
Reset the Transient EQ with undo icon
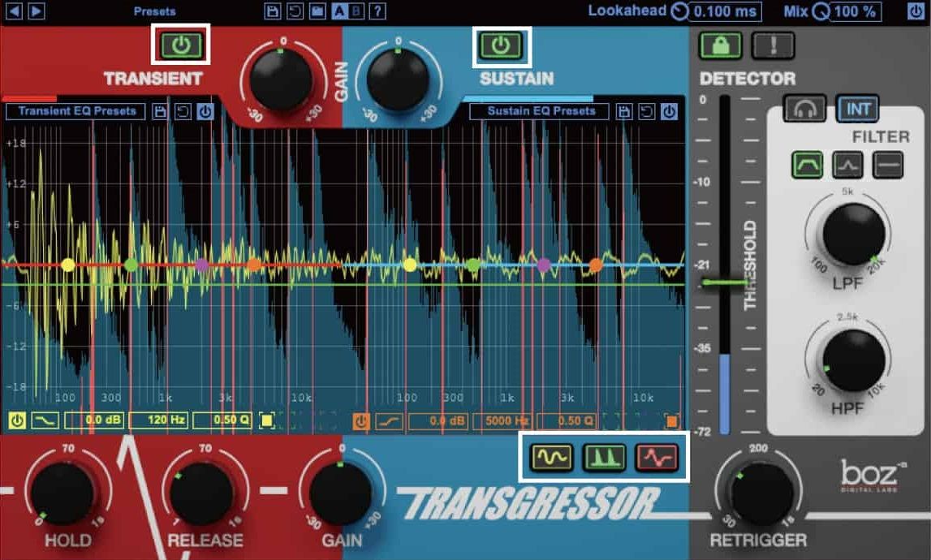(183, 112)
